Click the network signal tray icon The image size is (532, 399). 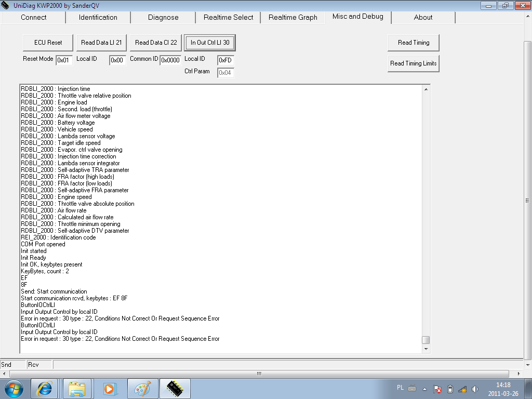[462, 389]
